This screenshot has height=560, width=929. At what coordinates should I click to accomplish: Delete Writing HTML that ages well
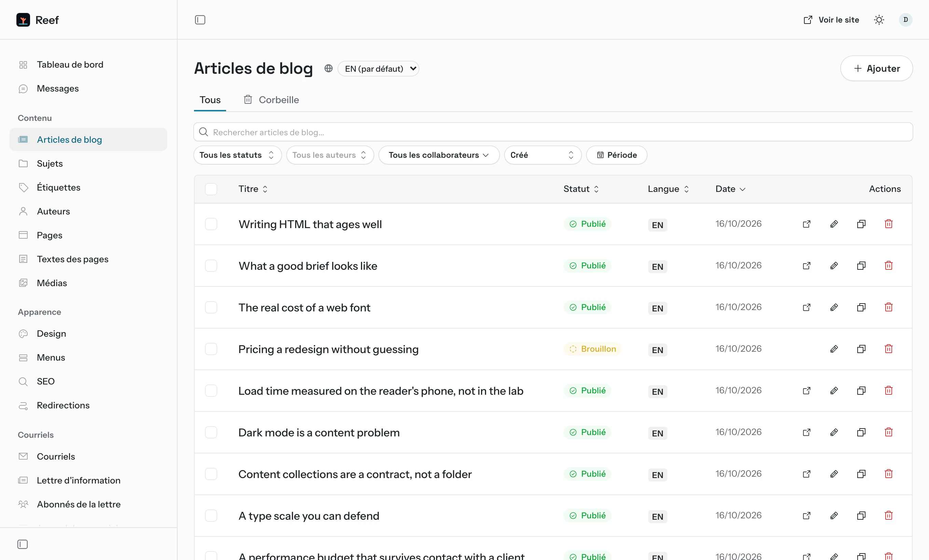(x=888, y=224)
